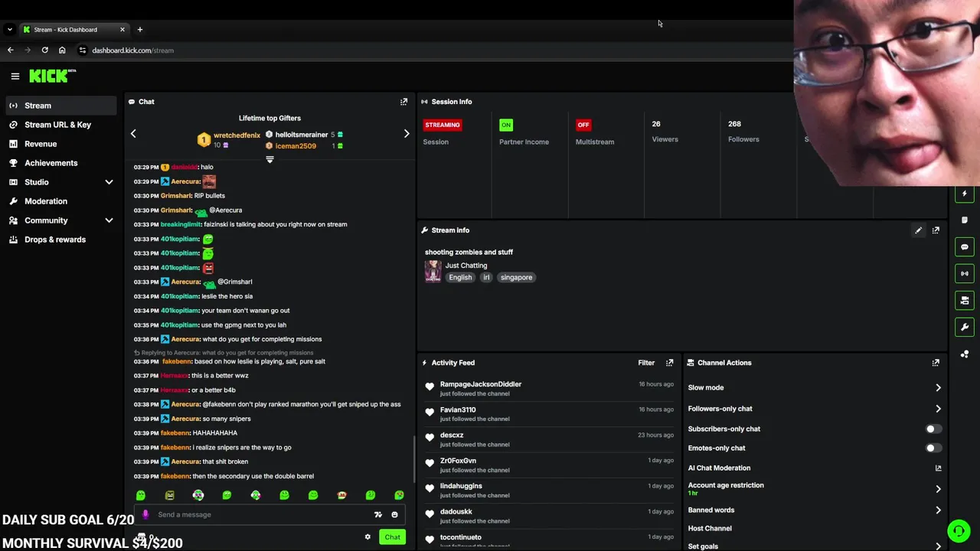
Task: Show previous top gifters slide
Action: point(133,134)
